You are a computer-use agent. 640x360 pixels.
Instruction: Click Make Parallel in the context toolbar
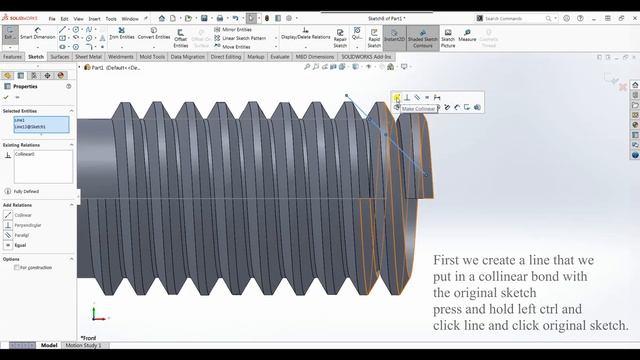click(x=417, y=98)
